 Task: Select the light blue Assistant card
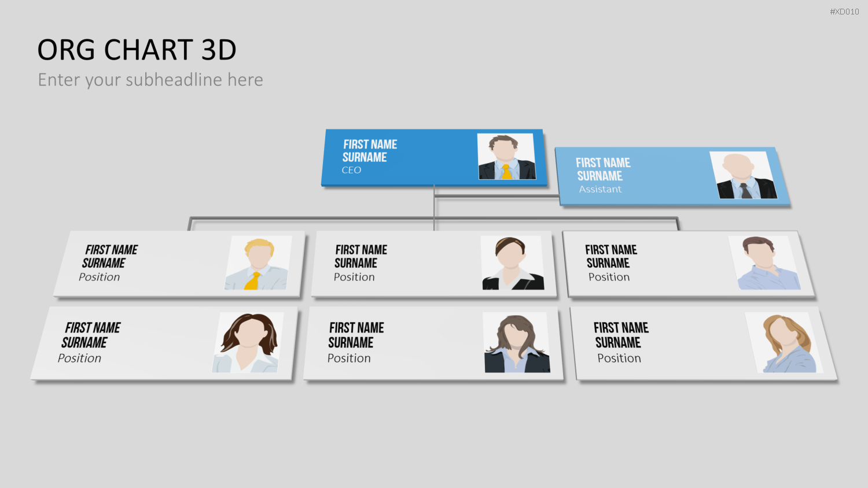672,176
